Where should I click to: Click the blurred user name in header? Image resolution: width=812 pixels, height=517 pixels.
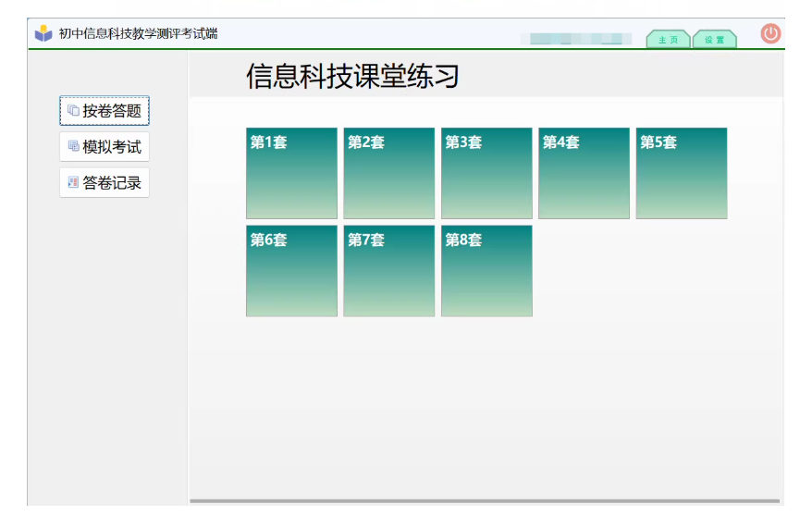575,40
